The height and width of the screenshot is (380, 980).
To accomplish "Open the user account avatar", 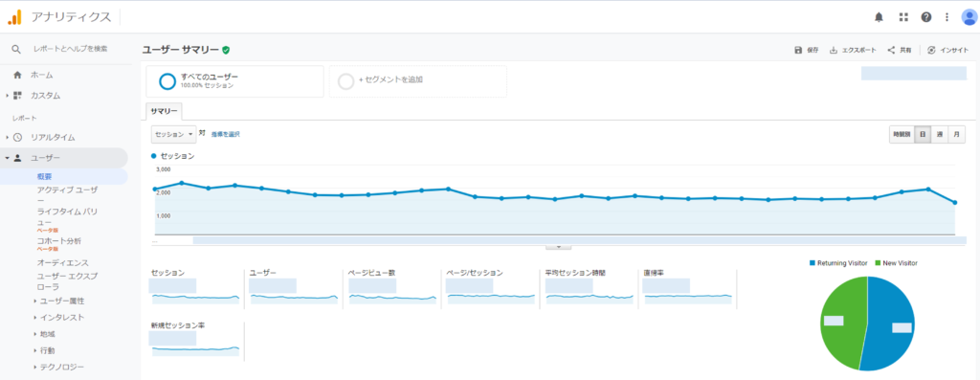I will point(969,17).
